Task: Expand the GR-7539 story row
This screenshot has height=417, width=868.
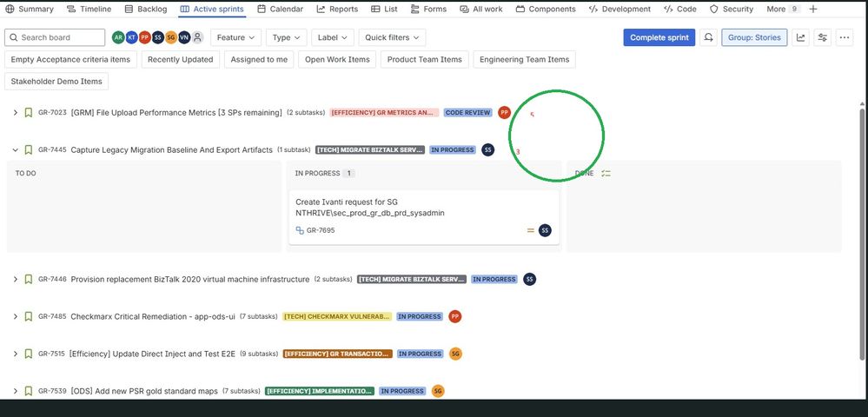Action: pos(16,390)
